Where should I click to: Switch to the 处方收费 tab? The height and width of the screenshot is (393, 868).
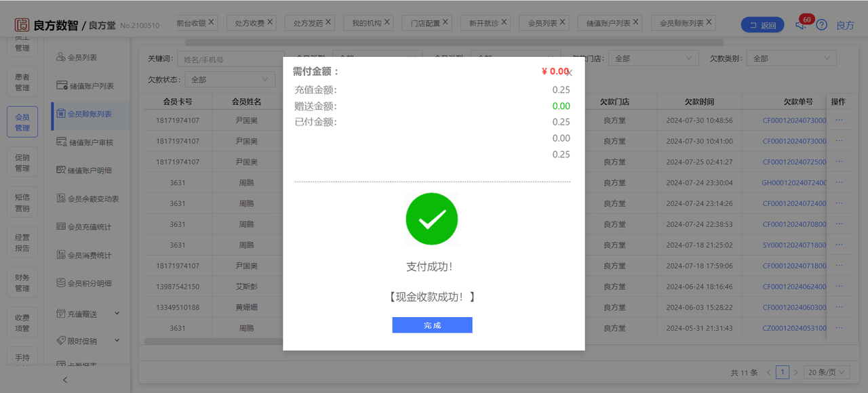click(250, 23)
